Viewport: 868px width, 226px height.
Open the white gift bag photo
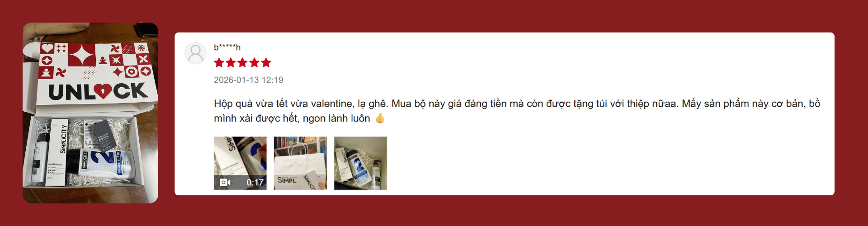(x=300, y=163)
